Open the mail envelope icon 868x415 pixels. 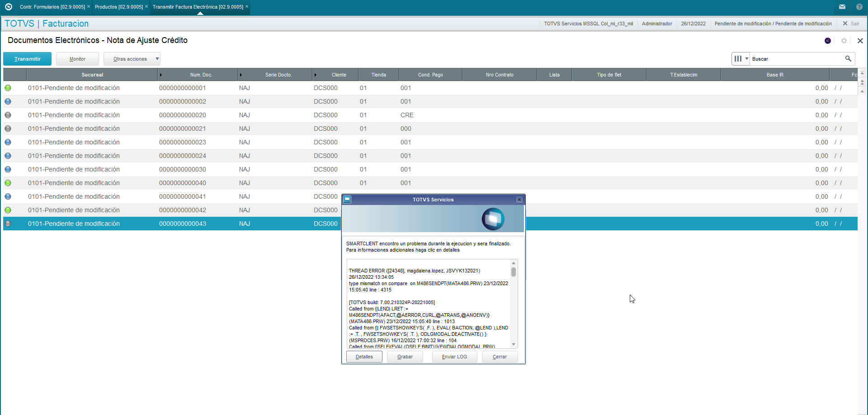click(842, 7)
